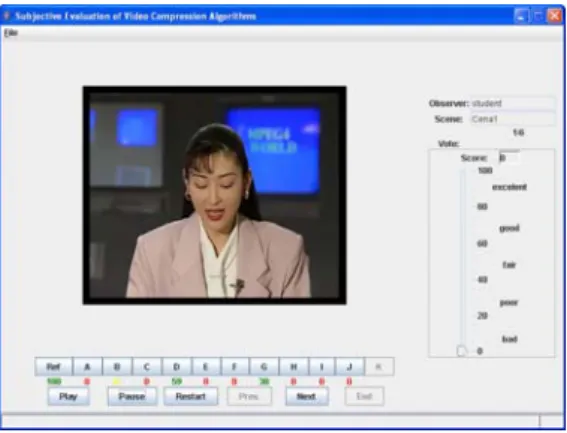The width and height of the screenshot is (567, 433).
Task: Select test sequence F
Action: coord(234,367)
